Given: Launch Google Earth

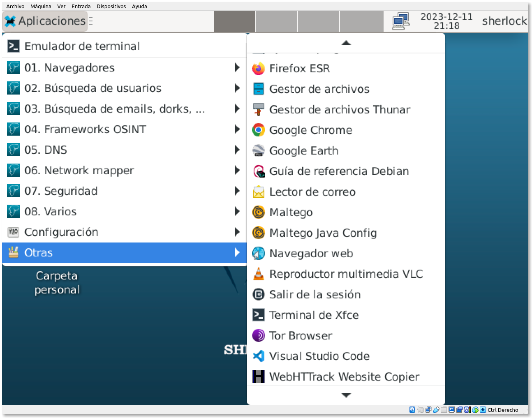Looking at the screenshot, I should (346, 150).
